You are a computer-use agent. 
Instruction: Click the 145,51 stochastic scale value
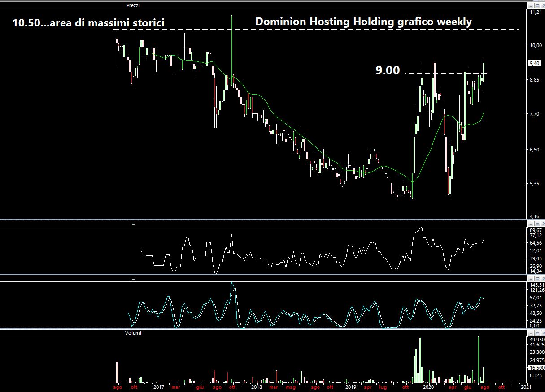pyautogui.click(x=537, y=285)
